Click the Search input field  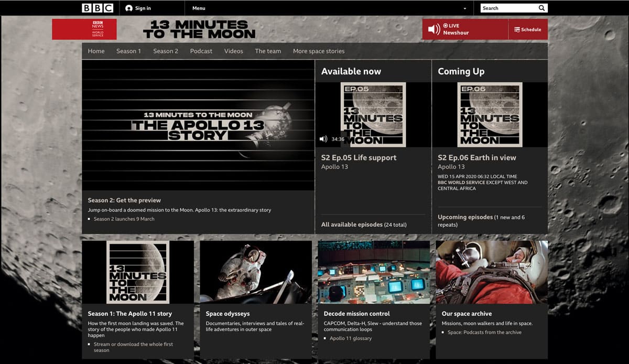point(508,8)
